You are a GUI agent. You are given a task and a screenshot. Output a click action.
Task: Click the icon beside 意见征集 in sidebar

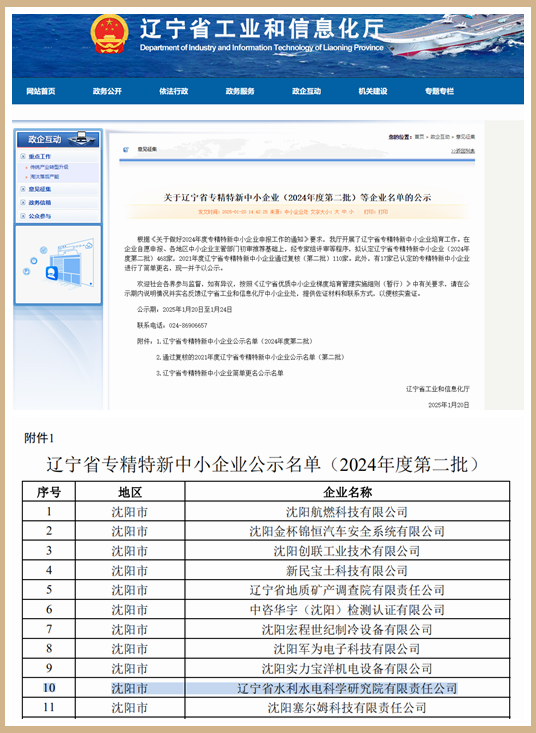tap(23, 189)
